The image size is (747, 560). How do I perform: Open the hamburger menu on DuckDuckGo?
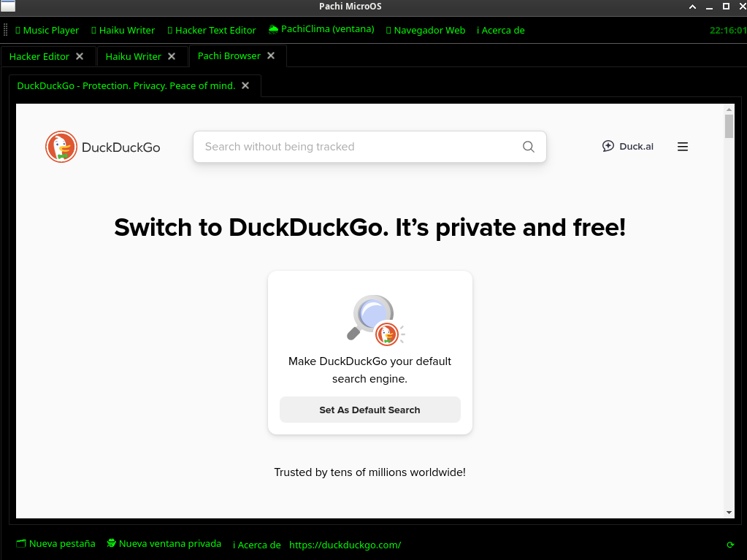tap(683, 147)
